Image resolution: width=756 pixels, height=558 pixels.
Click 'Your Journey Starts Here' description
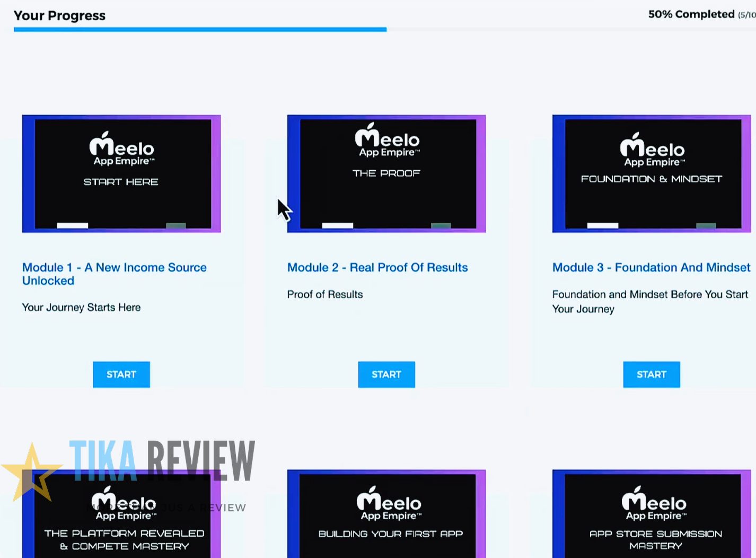(81, 308)
